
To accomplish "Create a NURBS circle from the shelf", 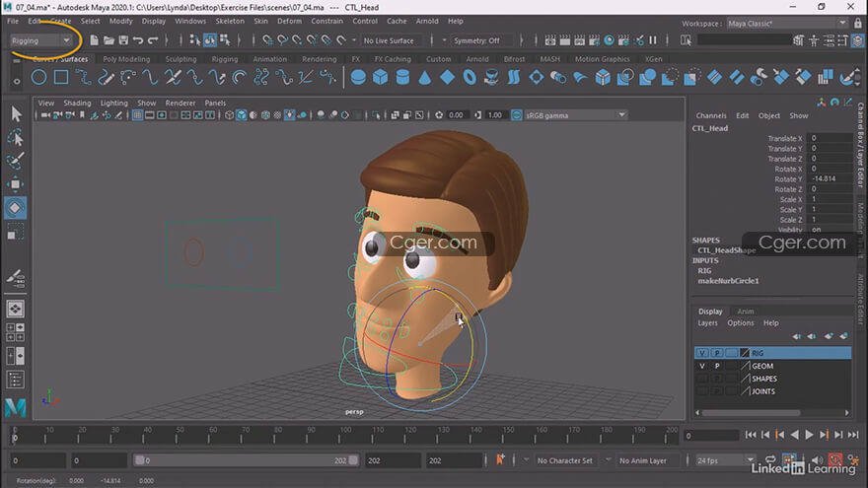I will pyautogui.click(x=39, y=77).
